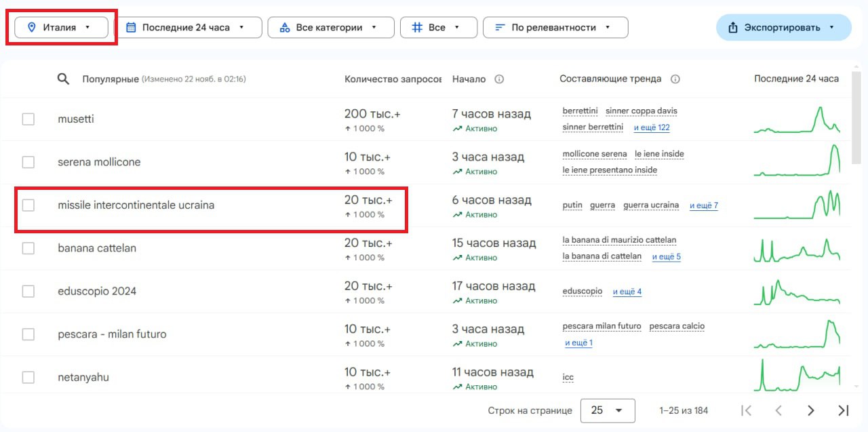
Task: Tick the banana cattelan checkbox
Action: pos(28,248)
